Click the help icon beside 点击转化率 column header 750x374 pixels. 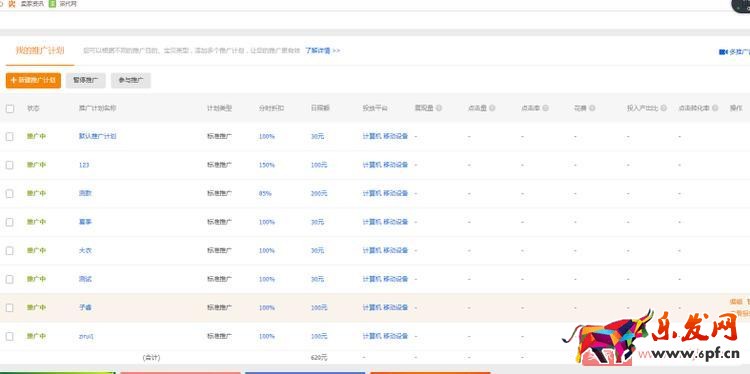coord(715,109)
